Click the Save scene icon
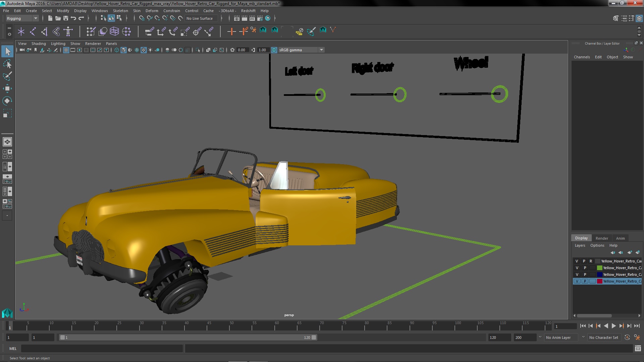644x362 pixels. (x=66, y=18)
